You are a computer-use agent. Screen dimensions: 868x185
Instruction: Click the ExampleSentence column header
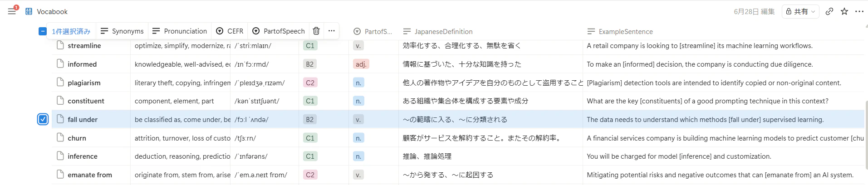(x=620, y=31)
